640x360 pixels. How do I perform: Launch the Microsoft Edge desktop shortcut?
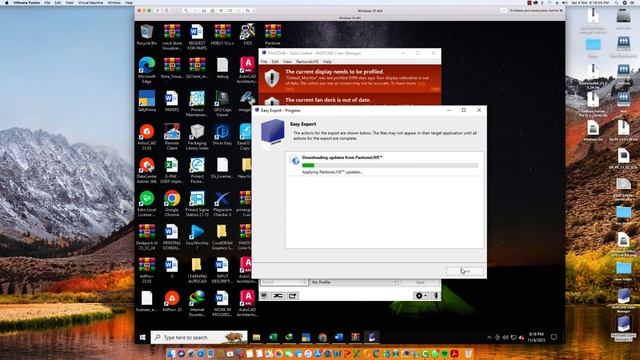pyautogui.click(x=147, y=70)
